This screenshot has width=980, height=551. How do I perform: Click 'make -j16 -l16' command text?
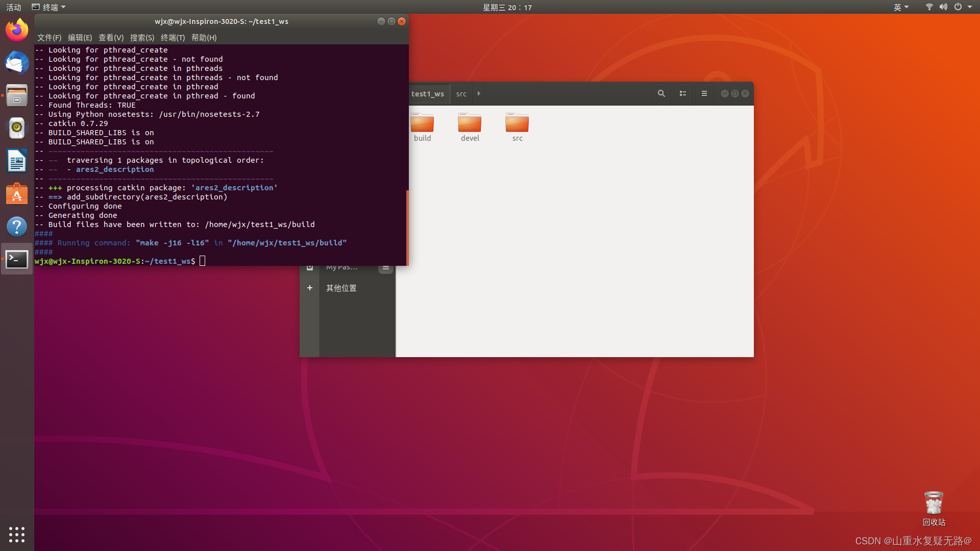[x=172, y=243]
